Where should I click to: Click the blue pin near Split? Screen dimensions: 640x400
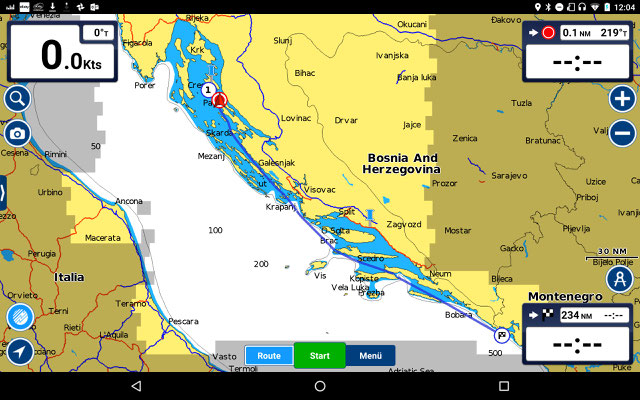pos(370,218)
